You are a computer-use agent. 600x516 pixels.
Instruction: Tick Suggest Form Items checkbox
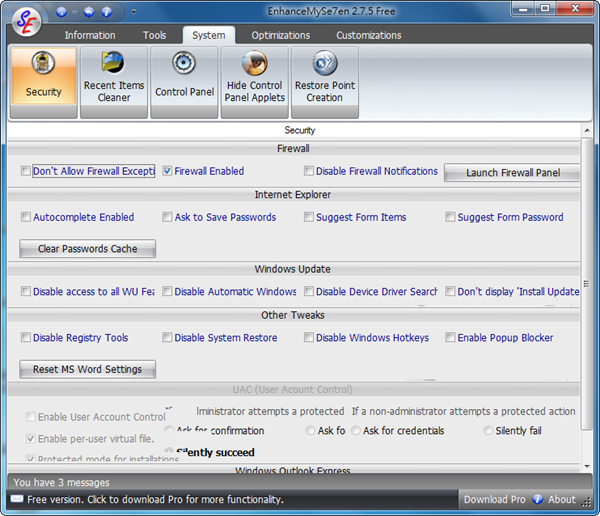coord(309,217)
